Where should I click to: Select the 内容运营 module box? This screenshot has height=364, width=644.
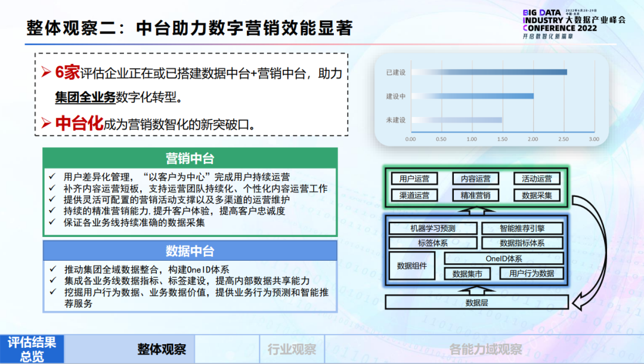point(475,178)
